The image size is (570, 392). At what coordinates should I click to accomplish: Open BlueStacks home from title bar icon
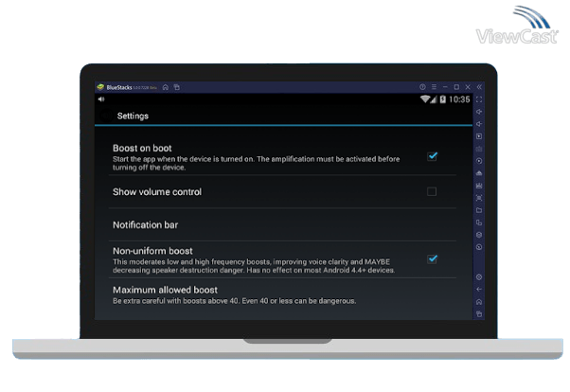point(166,87)
